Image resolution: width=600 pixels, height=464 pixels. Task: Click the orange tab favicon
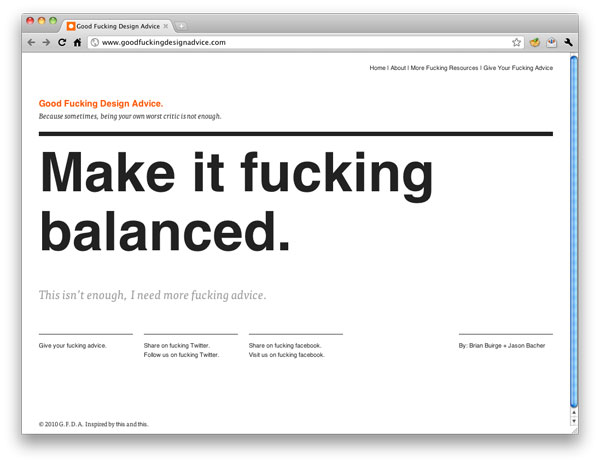71,26
